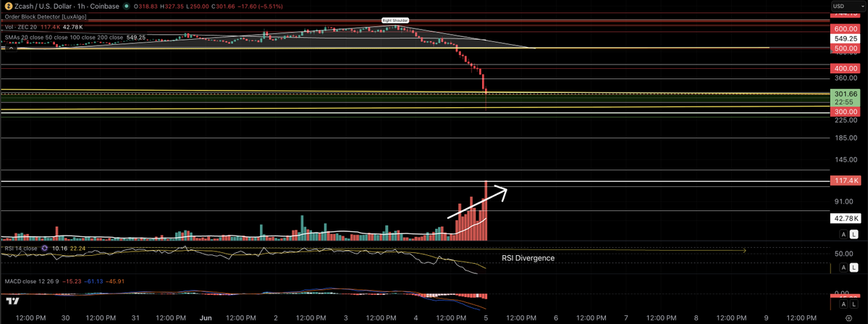The height and width of the screenshot is (324, 868).
Task: Click the 185.00 price axis value
Action: 847,138
